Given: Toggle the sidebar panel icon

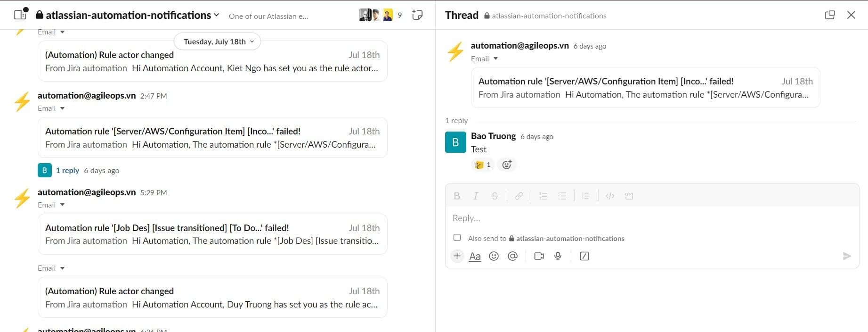Looking at the screenshot, I should click(21, 14).
